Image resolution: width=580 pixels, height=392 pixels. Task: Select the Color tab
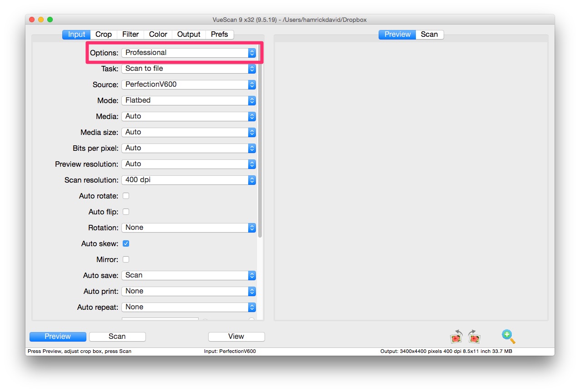158,35
